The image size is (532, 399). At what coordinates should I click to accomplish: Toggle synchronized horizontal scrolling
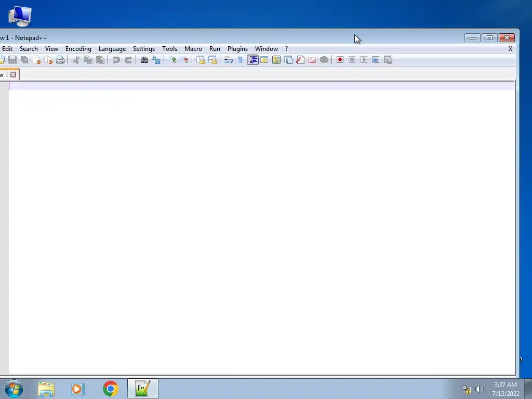(212, 60)
